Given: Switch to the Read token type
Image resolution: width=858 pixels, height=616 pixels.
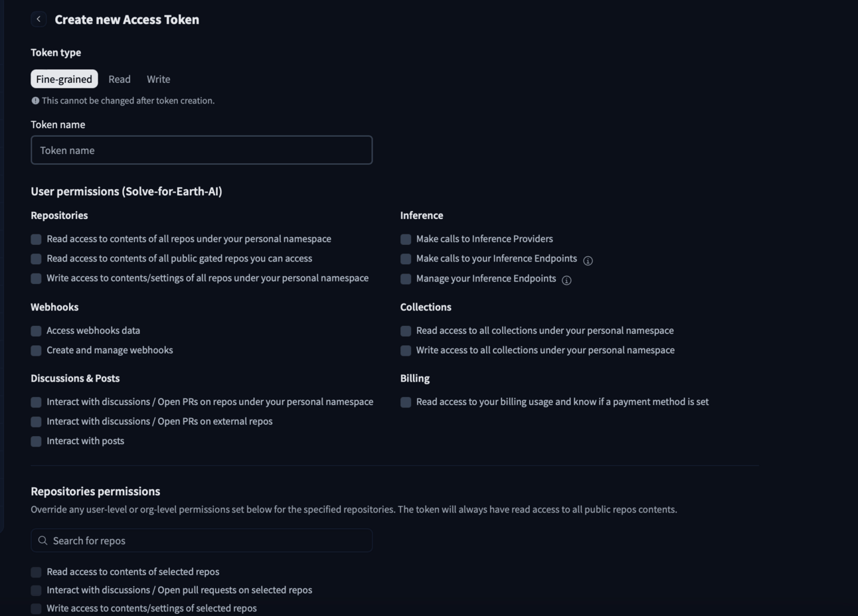Looking at the screenshot, I should [x=120, y=79].
